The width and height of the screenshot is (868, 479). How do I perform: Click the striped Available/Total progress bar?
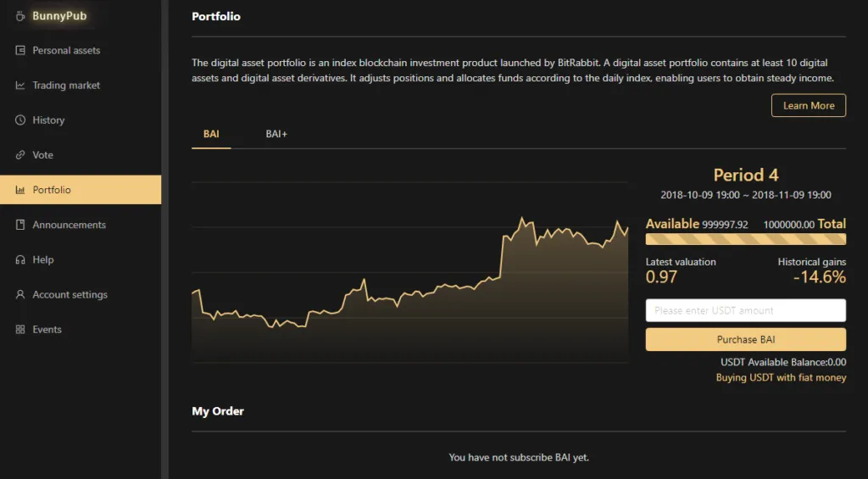click(746, 239)
